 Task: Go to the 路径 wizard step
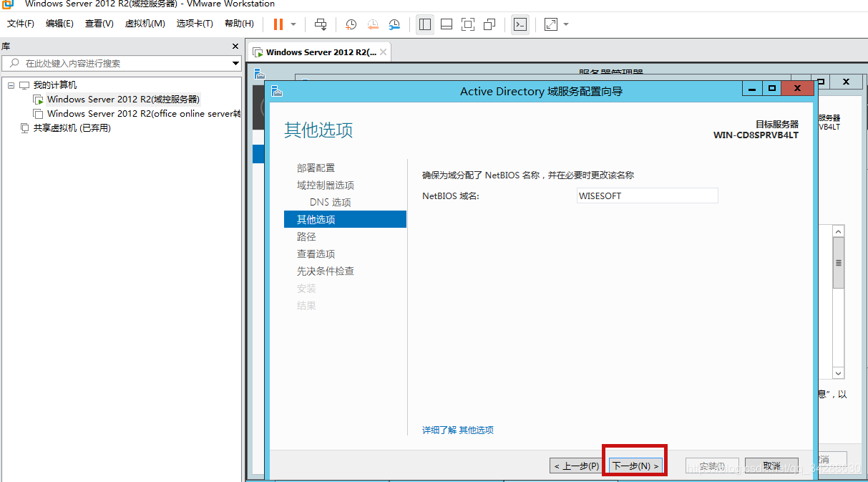[x=306, y=236]
